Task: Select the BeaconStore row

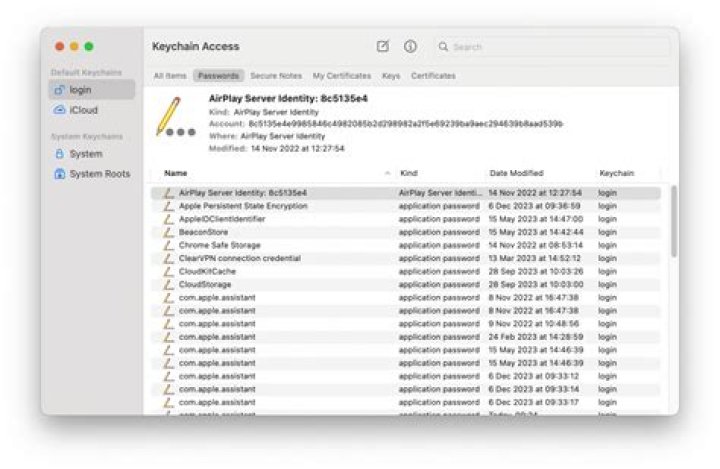Action: (406, 232)
